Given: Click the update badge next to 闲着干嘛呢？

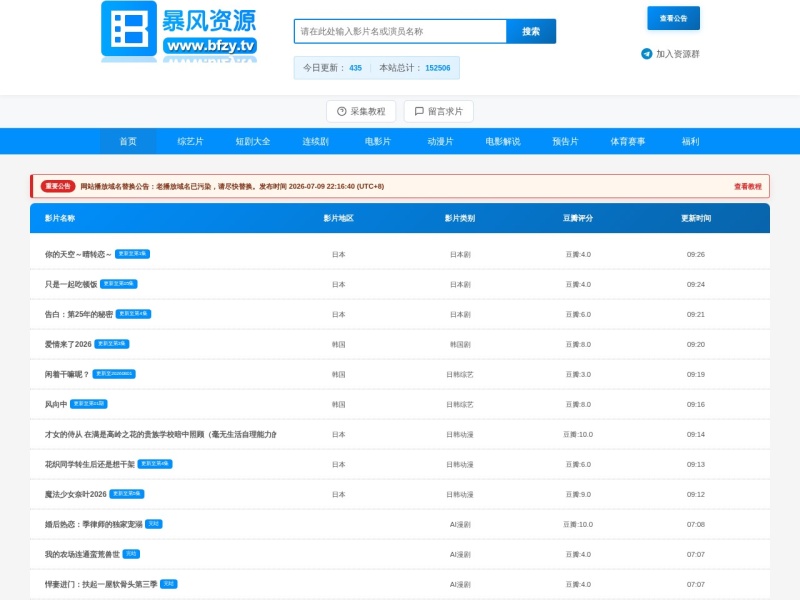Looking at the screenshot, I should click(114, 374).
